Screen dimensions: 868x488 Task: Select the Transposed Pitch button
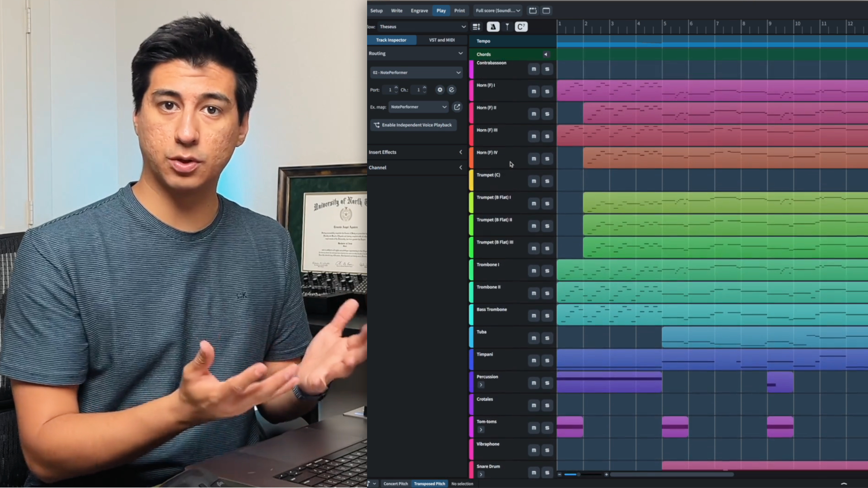429,483
